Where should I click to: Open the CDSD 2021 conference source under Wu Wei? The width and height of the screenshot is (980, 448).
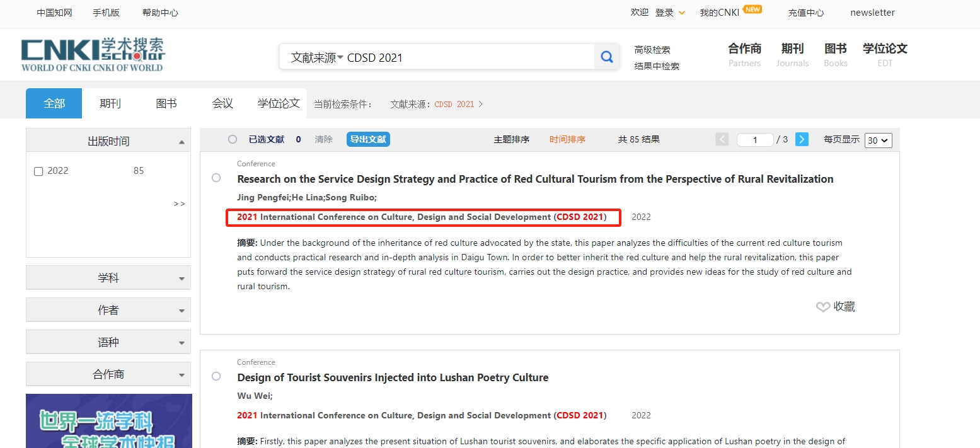[x=422, y=415]
